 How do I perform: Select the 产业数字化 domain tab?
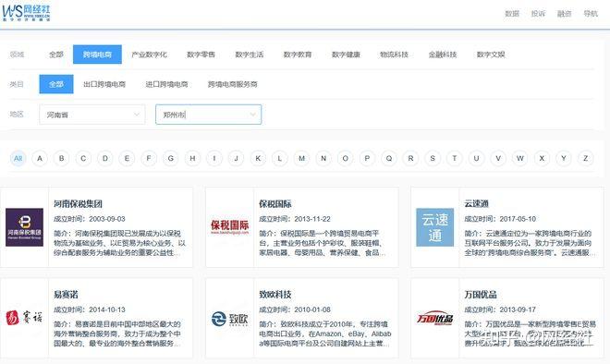[150, 55]
